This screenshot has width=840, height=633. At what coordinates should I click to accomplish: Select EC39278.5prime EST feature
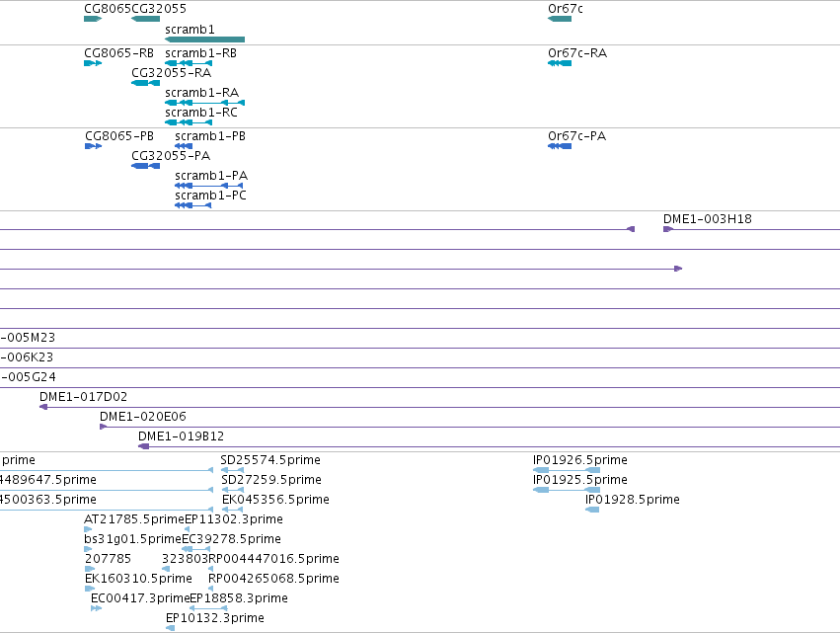(196, 549)
